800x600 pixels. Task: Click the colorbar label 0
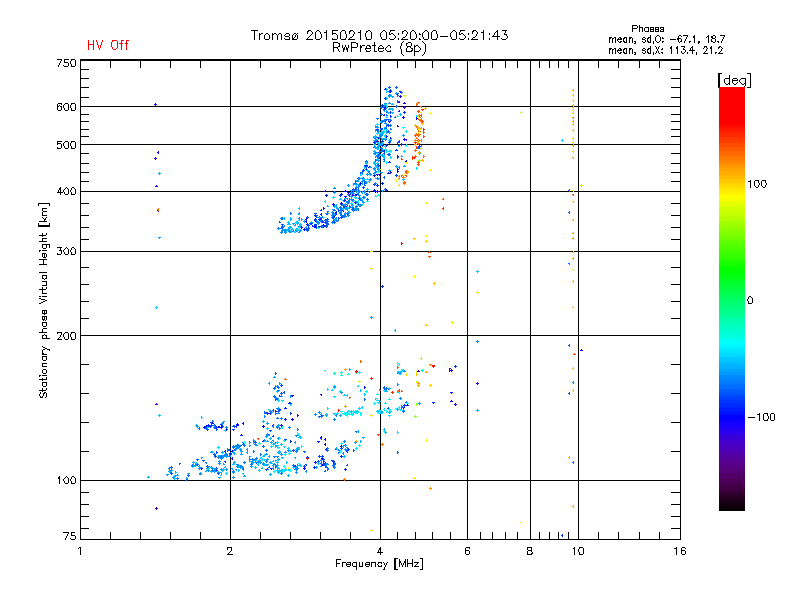[750, 301]
